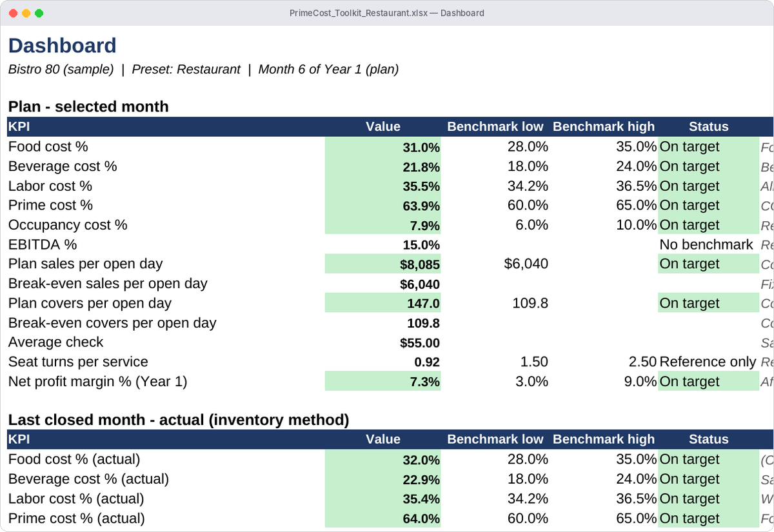Select 'Plan sales per open day' label
The height and width of the screenshot is (532, 774).
click(x=86, y=264)
